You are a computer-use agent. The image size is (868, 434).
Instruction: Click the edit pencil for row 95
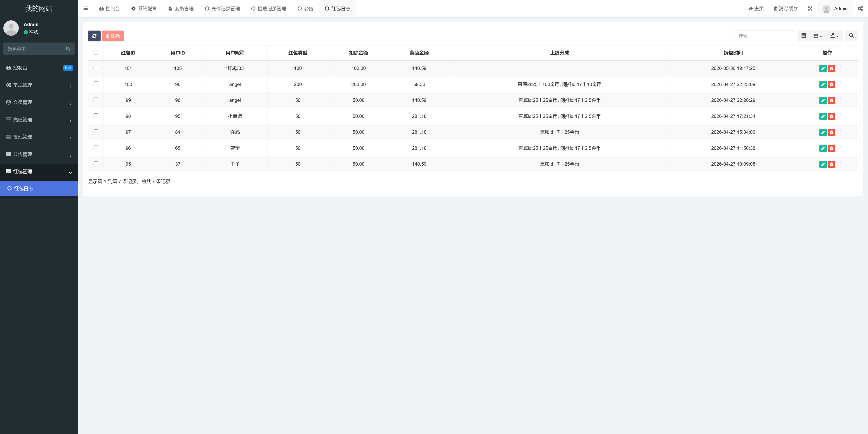823,164
